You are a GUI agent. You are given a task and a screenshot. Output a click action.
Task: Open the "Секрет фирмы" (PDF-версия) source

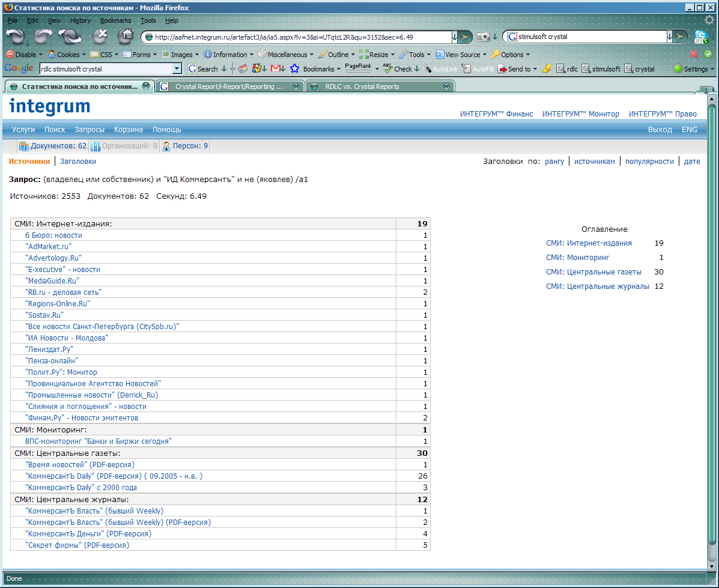(77, 545)
